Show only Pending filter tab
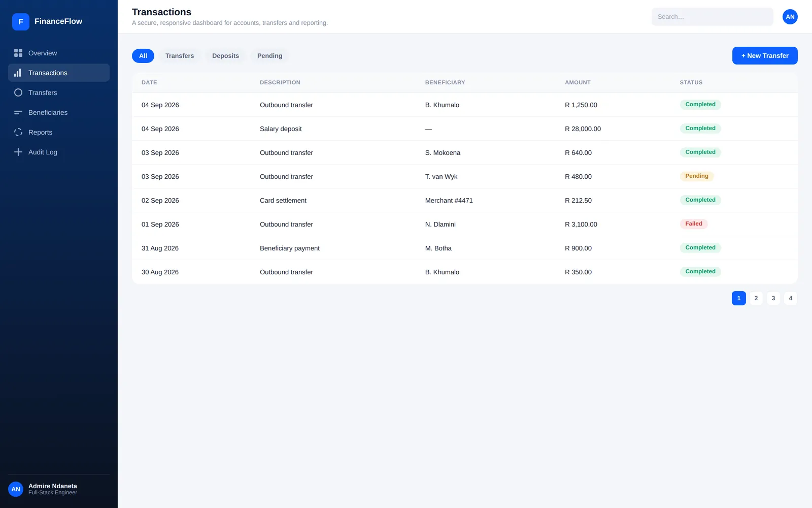 click(x=269, y=56)
